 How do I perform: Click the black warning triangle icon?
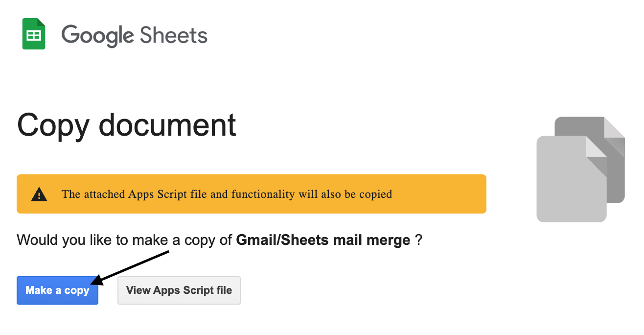click(x=39, y=194)
